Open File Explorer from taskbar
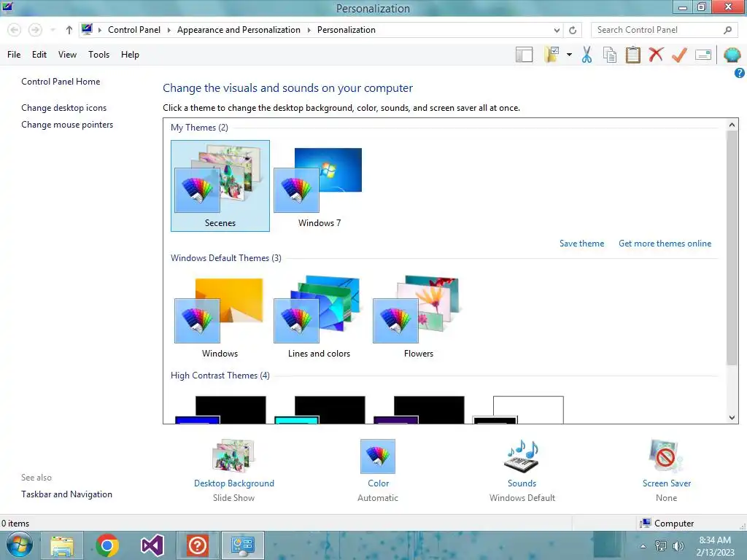747x560 pixels. [62, 545]
